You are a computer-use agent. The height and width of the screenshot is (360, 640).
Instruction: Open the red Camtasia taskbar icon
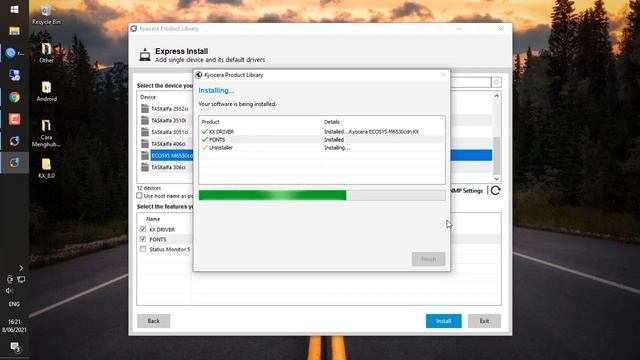[14, 119]
